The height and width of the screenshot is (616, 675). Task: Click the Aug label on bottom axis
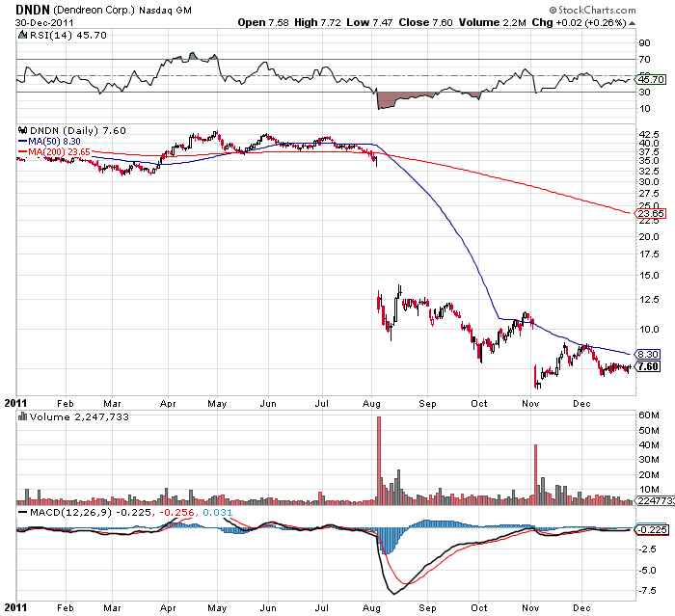click(x=373, y=608)
